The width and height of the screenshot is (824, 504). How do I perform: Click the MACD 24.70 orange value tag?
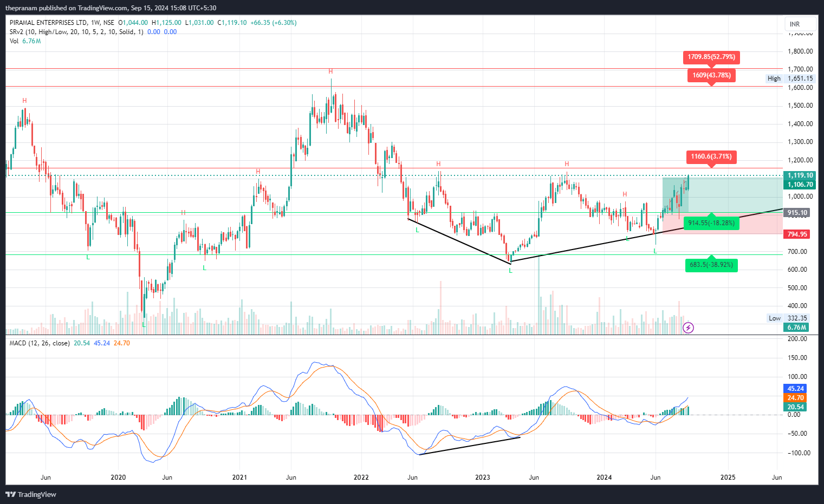coord(795,398)
